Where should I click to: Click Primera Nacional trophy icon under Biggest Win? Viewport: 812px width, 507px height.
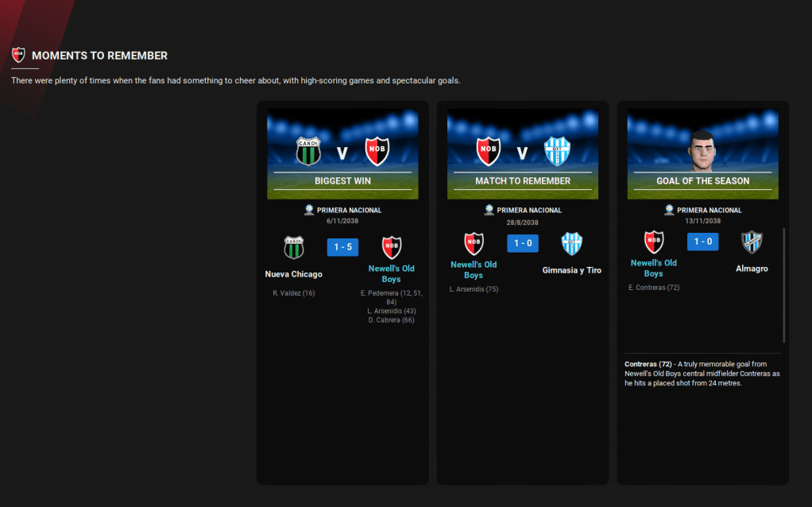309,210
